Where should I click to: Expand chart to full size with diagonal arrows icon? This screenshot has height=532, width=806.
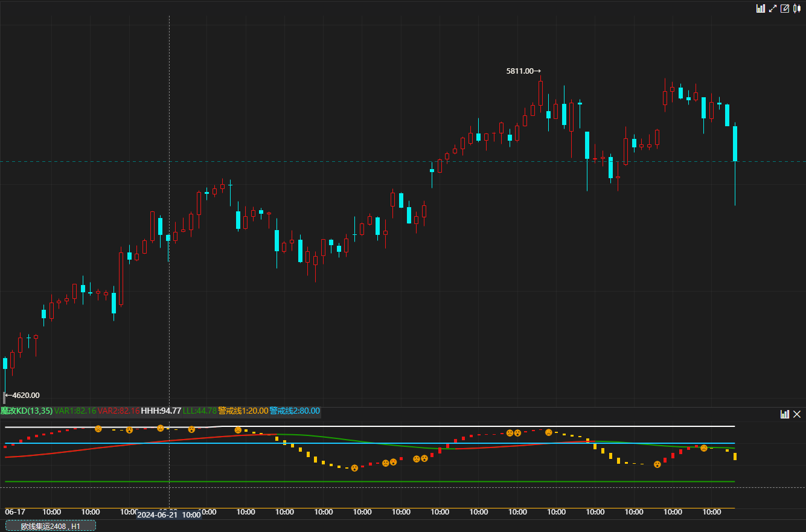point(773,8)
